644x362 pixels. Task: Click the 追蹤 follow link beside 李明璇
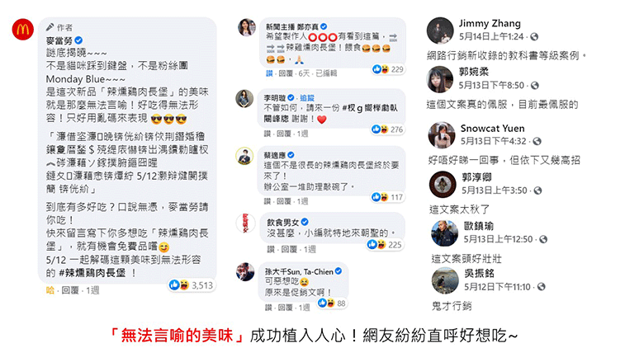pos(306,97)
